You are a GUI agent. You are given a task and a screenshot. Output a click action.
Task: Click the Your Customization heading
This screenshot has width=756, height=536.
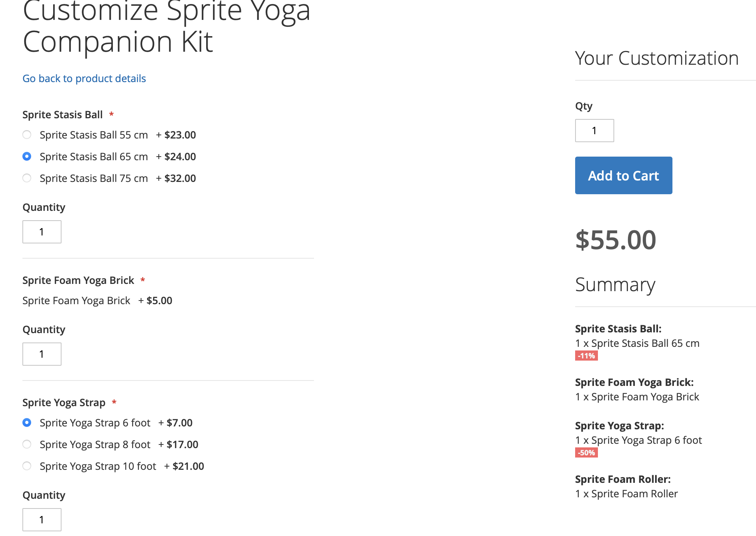pyautogui.click(x=657, y=58)
